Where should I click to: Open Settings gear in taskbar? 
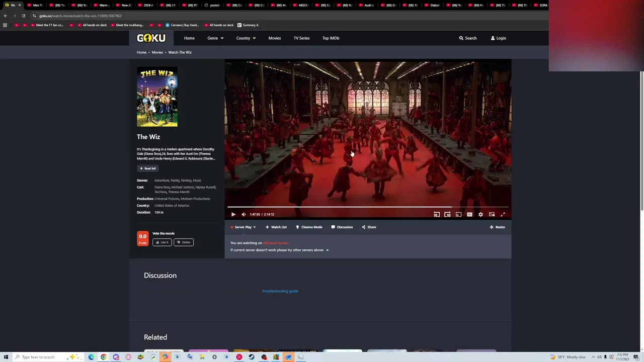click(x=214, y=357)
